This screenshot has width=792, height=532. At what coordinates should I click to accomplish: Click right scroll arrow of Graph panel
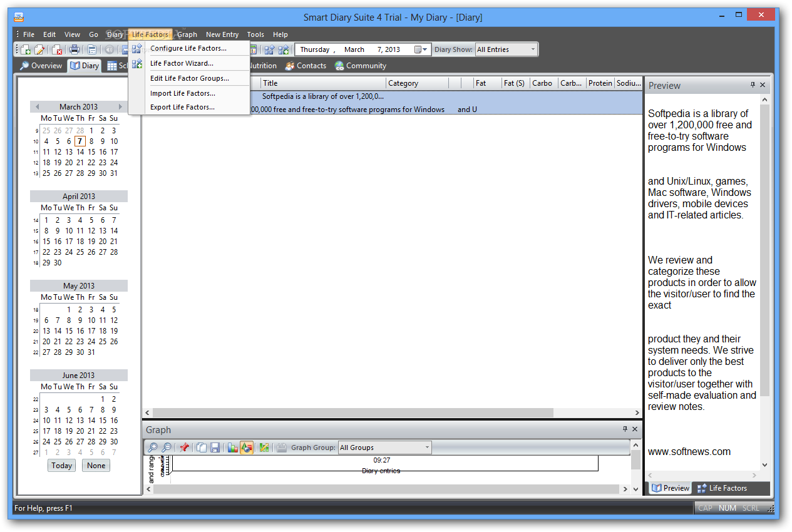[x=625, y=489]
